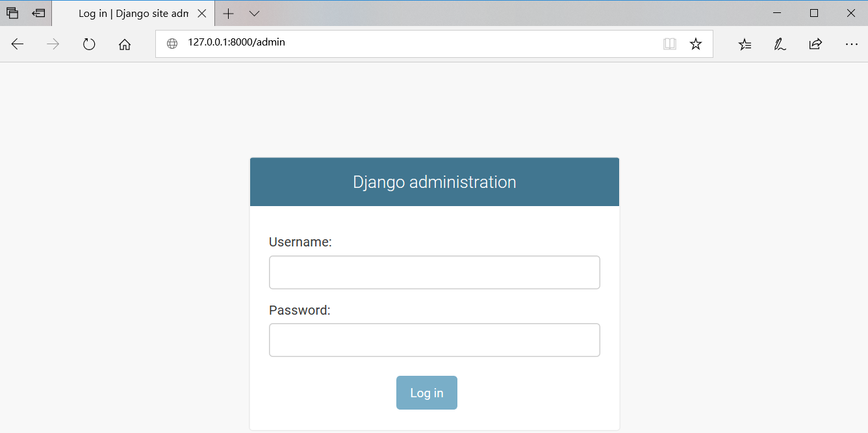Set these tabs aside icon
Image resolution: width=868 pixels, height=433 pixels.
39,13
